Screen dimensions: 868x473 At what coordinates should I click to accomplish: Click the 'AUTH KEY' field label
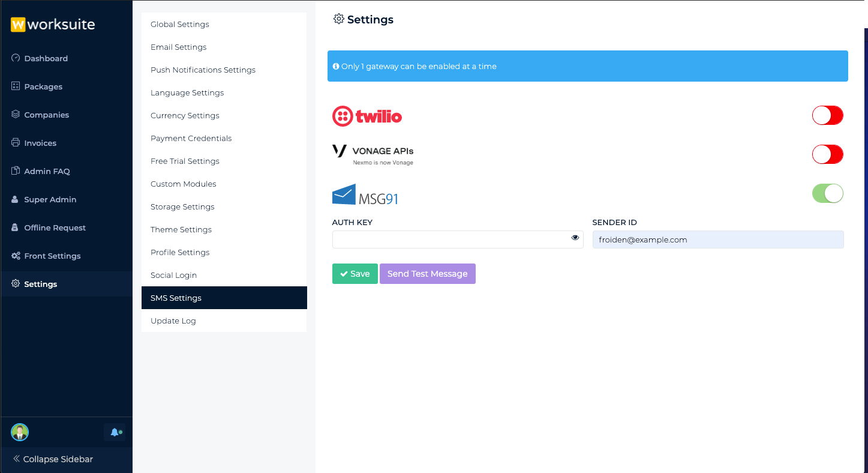(x=353, y=222)
